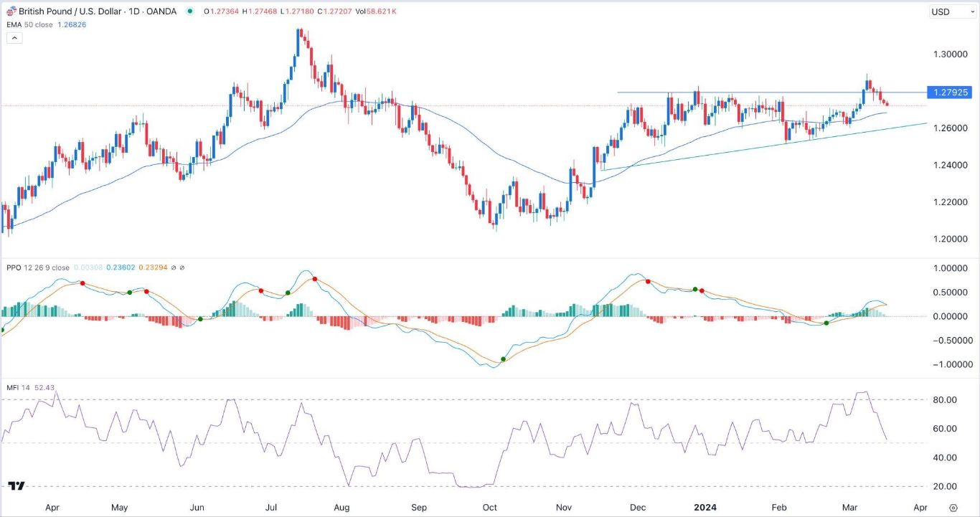
Task: Open chart settings gear near the time axis
Action: 953,506
